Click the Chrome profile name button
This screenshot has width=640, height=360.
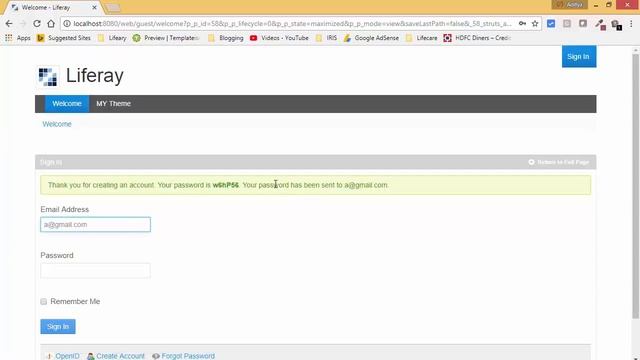pyautogui.click(x=570, y=5)
